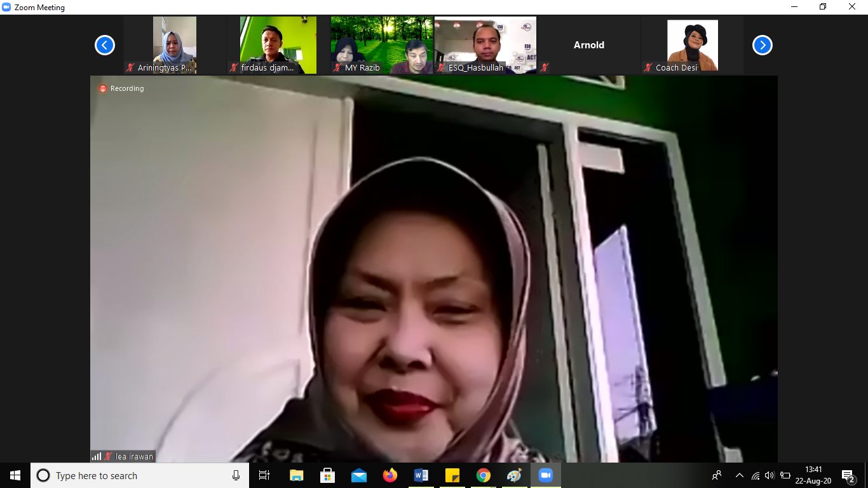
Task: Open File Explorer from the taskbar
Action: pyautogui.click(x=297, y=475)
